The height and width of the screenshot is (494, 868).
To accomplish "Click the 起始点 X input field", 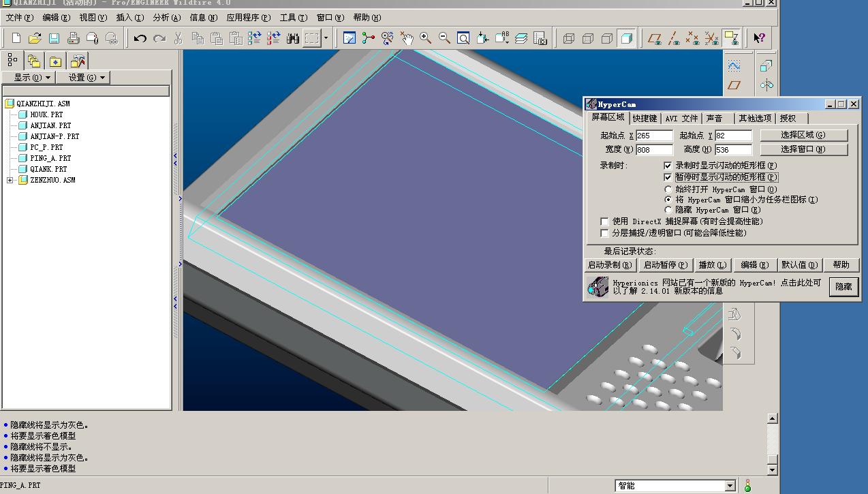I will [x=654, y=136].
